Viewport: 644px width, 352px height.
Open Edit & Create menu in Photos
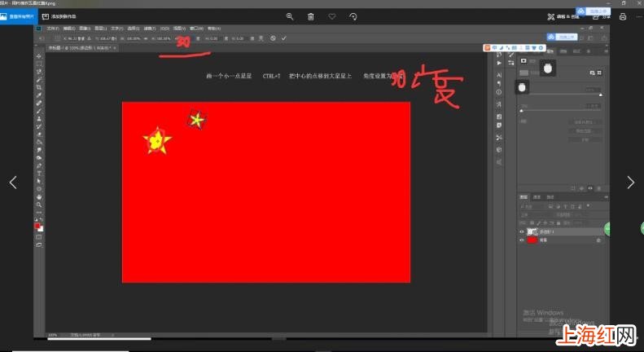(563, 16)
